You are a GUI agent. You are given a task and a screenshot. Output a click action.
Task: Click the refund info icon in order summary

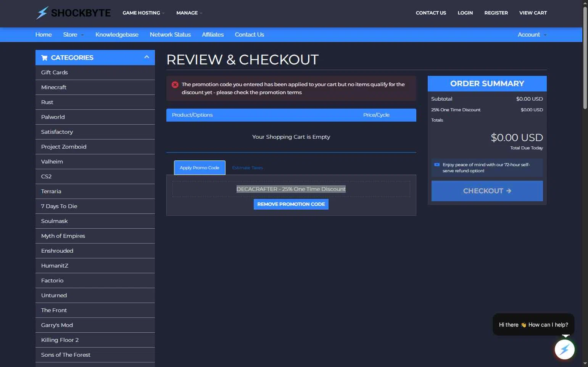[437, 165]
